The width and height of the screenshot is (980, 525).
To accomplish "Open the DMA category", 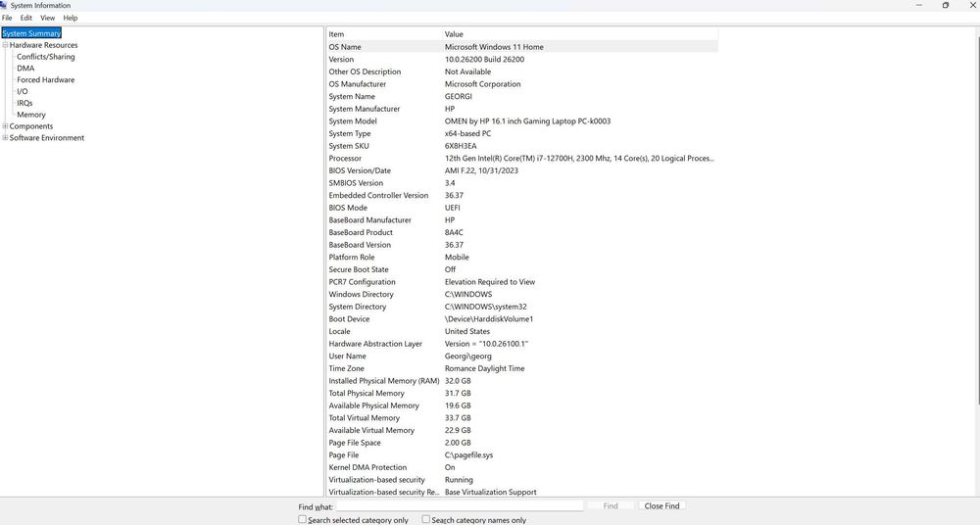I will tap(25, 69).
